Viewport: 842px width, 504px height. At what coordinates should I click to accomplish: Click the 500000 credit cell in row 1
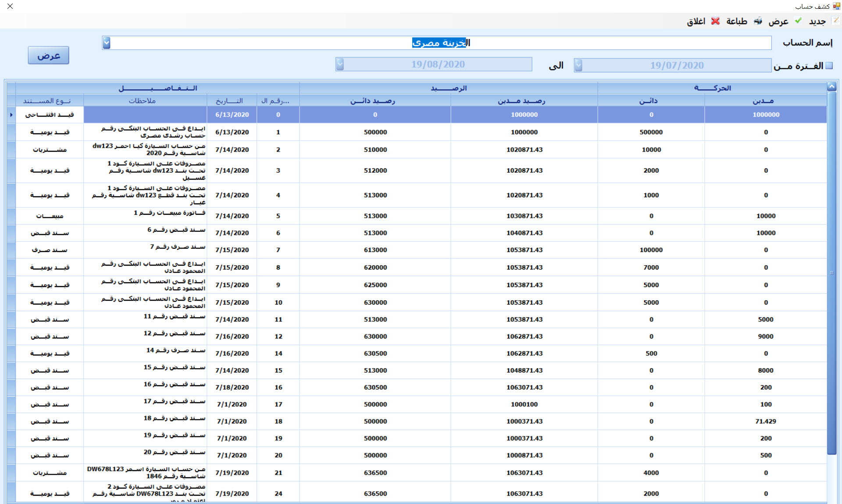pyautogui.click(x=651, y=132)
